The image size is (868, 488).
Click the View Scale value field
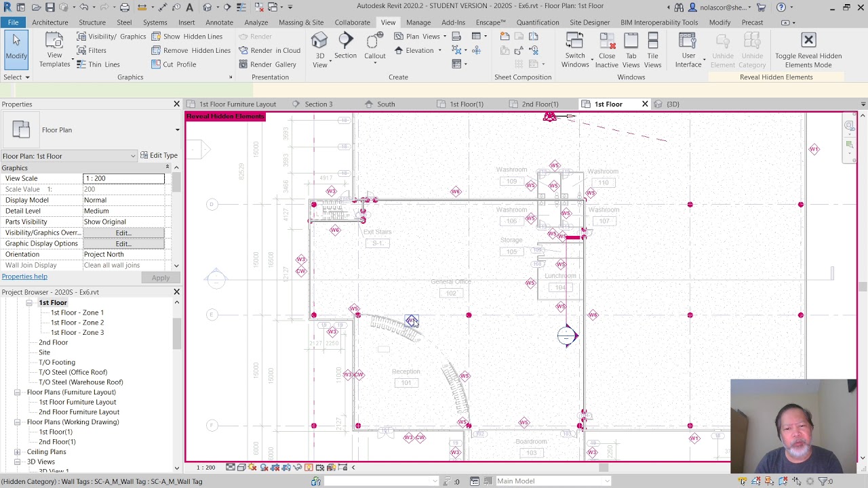(x=123, y=178)
